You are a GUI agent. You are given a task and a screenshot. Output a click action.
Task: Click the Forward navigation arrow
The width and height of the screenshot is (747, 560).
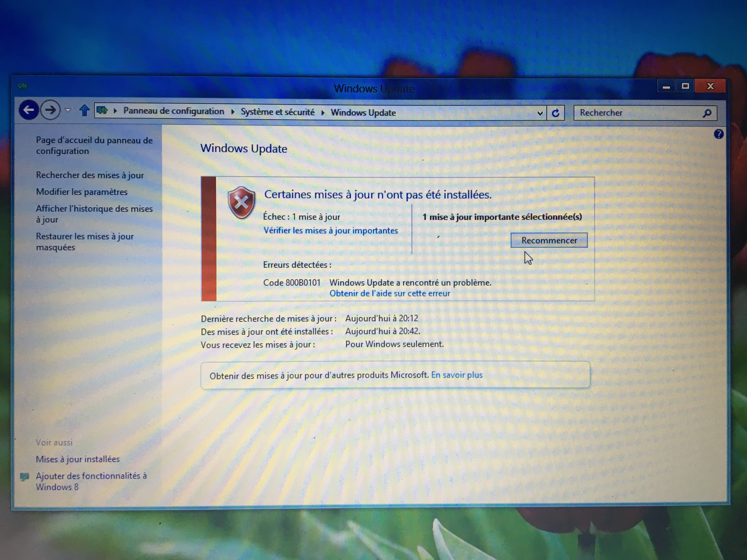[x=51, y=110]
